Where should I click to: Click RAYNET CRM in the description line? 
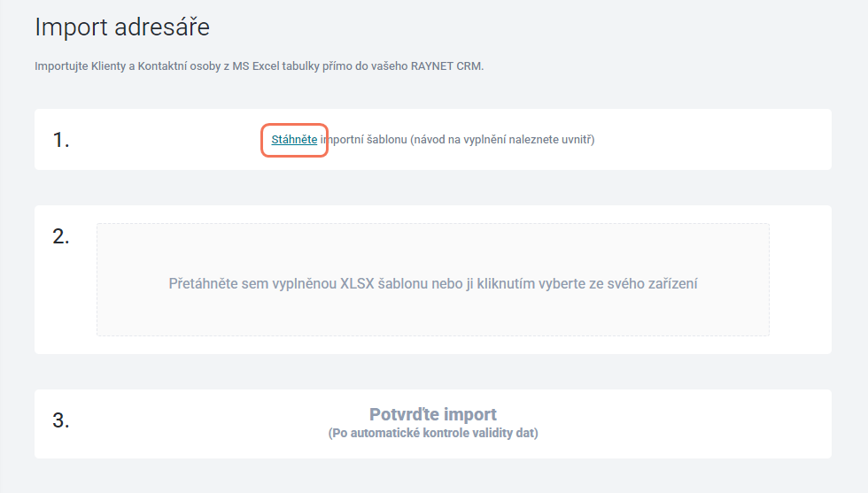pyautogui.click(x=447, y=65)
